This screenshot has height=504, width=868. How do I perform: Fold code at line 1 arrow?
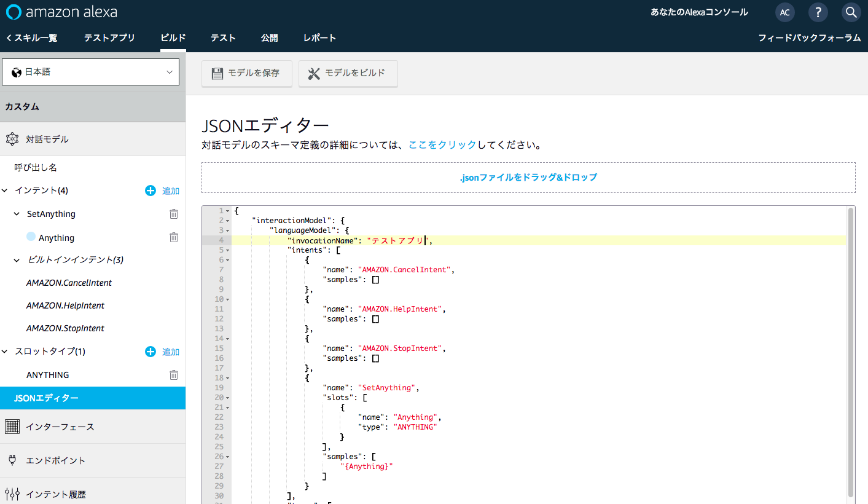(x=228, y=211)
